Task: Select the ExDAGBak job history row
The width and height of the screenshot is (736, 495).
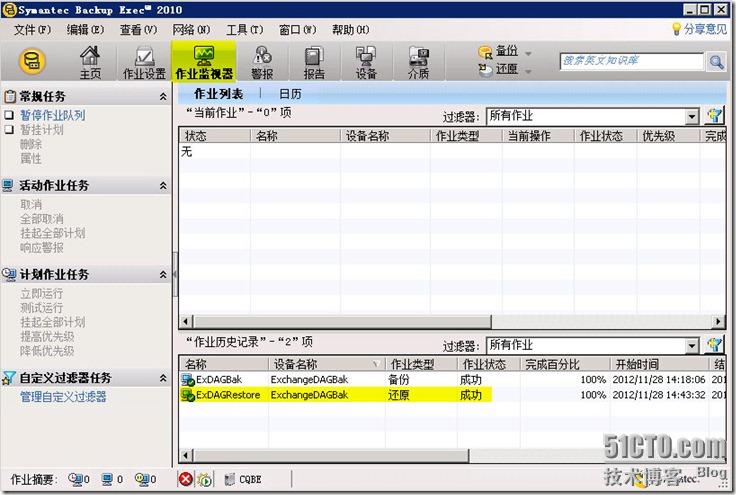Action: pyautogui.click(x=452, y=380)
